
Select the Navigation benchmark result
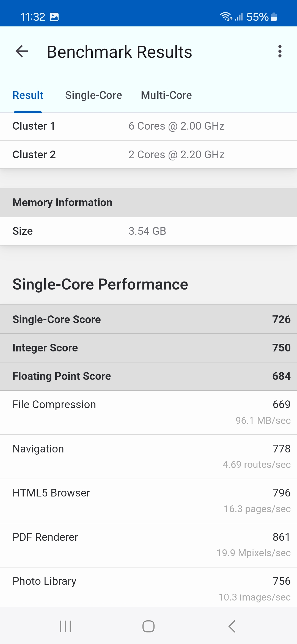click(x=148, y=456)
